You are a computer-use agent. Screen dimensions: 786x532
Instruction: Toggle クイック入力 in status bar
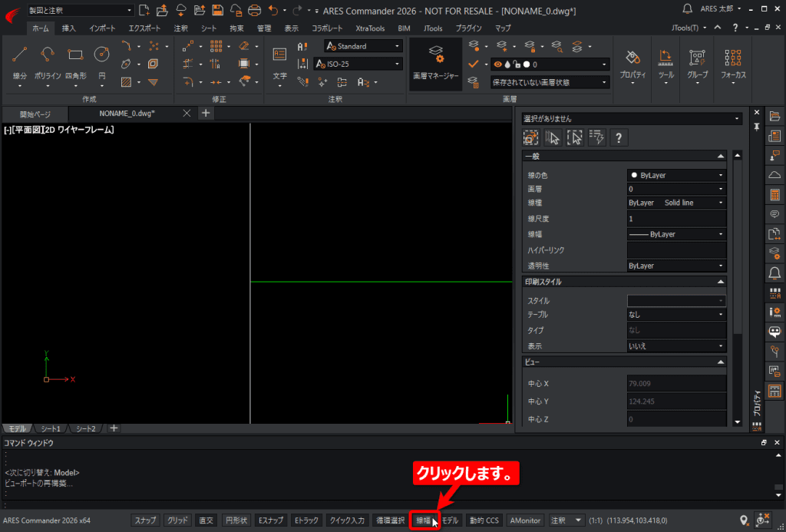click(x=347, y=520)
